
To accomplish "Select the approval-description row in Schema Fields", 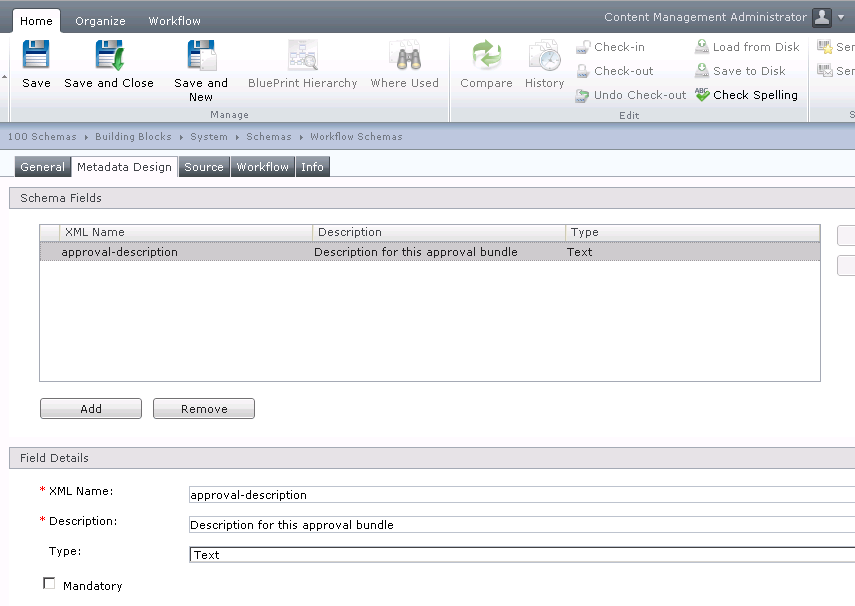I will coord(300,252).
